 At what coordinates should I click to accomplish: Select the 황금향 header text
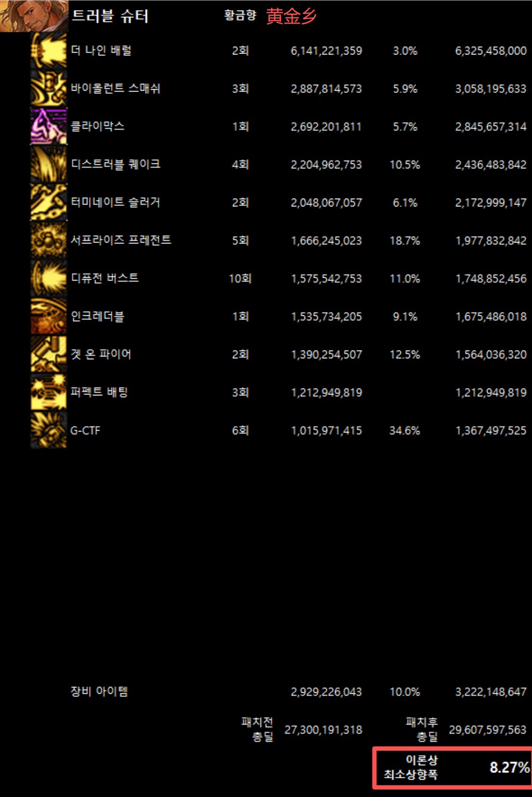[240, 15]
